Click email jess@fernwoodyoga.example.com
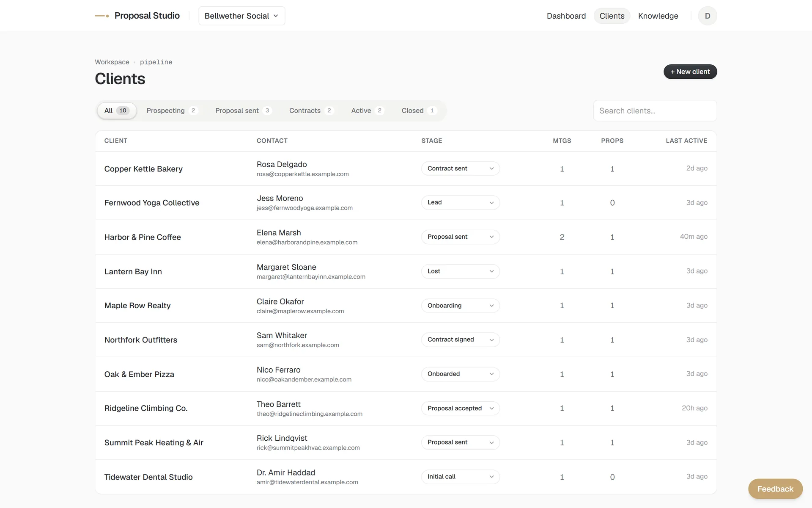This screenshot has height=508, width=812. coord(304,208)
